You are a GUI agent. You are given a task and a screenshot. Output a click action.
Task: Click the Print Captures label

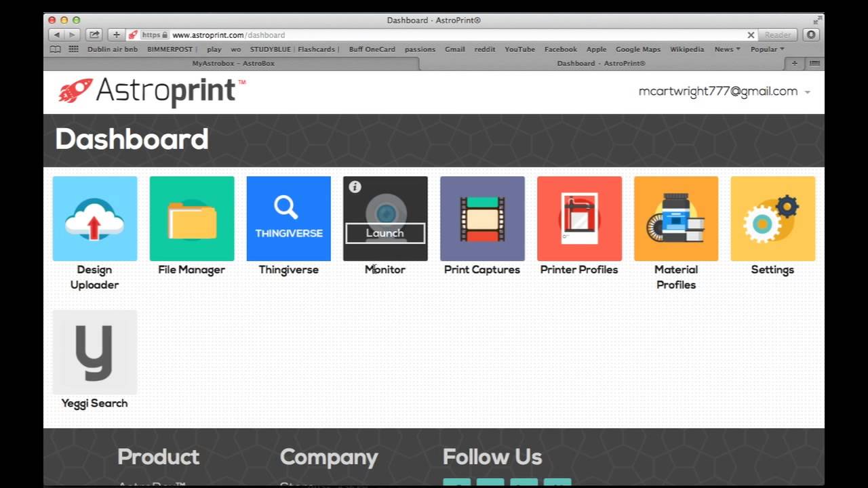[x=482, y=270]
